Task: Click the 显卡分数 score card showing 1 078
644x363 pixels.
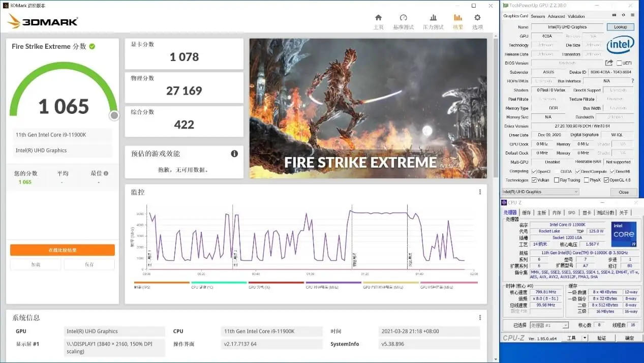Action: (x=184, y=53)
